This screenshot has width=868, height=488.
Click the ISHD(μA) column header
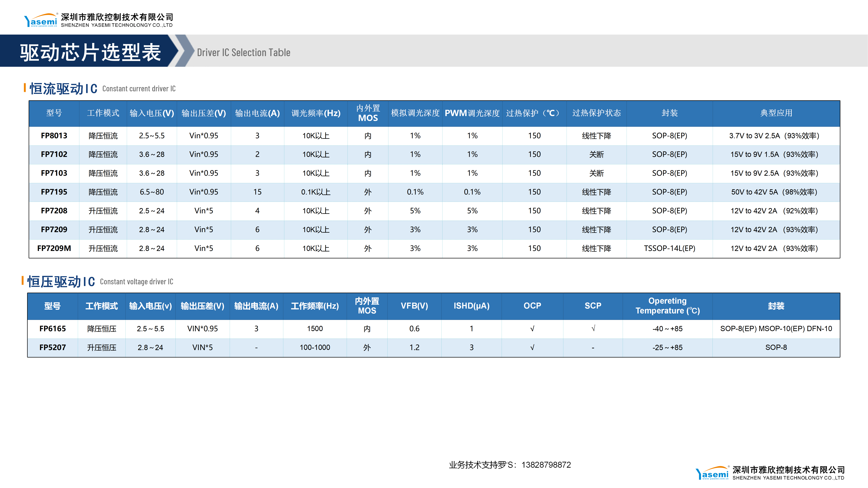[x=471, y=306]
